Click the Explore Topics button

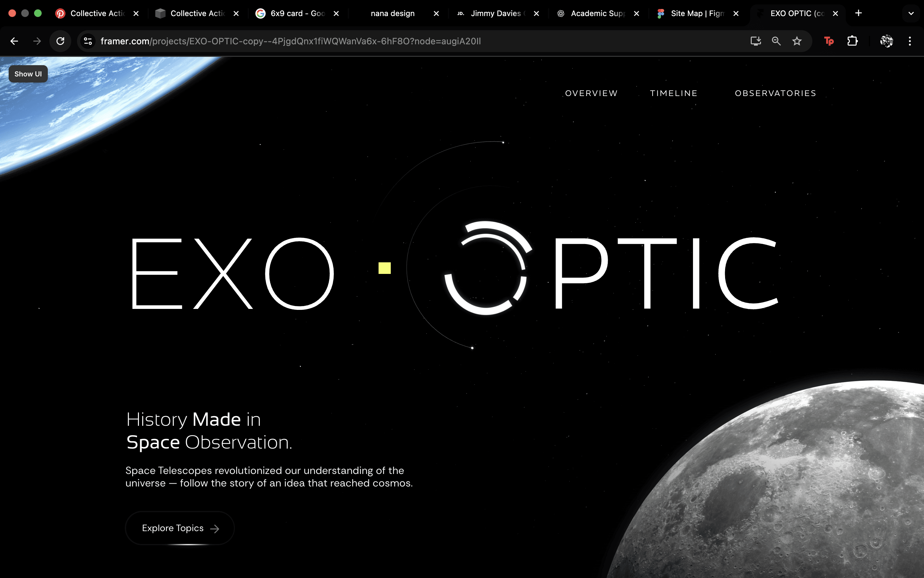point(180,528)
